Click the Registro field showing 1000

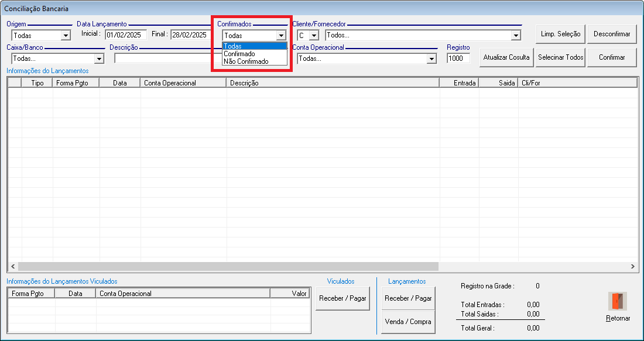pos(458,58)
